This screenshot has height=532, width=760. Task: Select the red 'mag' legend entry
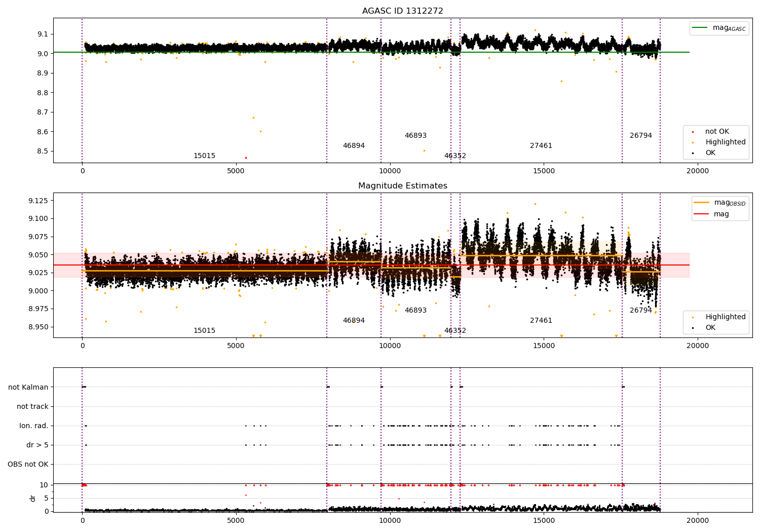[x=711, y=214]
